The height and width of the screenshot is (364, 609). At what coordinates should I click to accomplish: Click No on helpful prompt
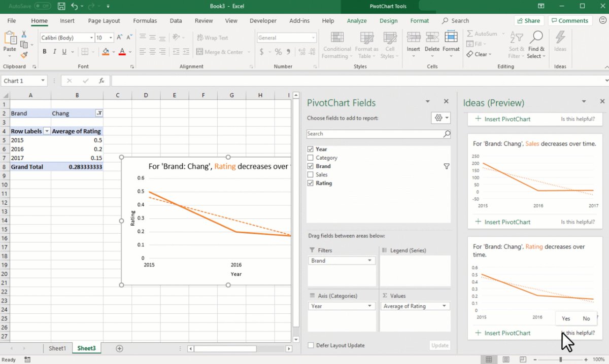[x=586, y=318]
